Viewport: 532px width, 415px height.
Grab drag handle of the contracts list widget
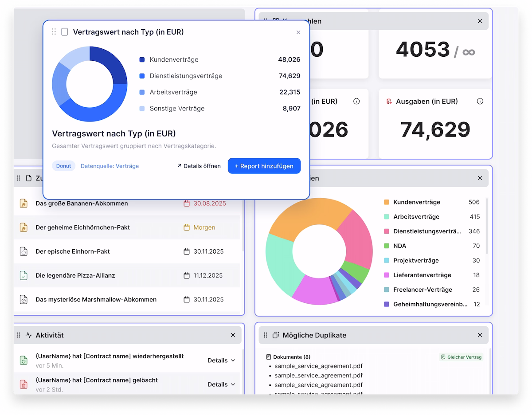click(x=18, y=178)
